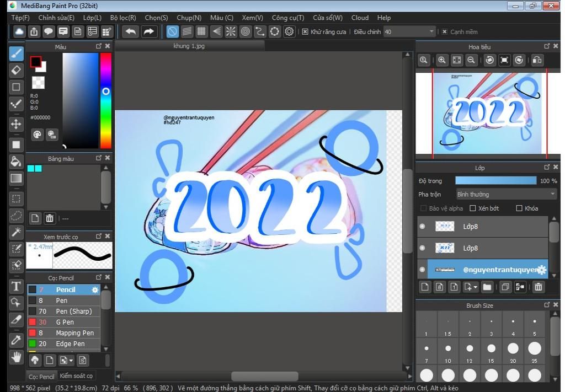Select the Eraser tool
The height and width of the screenshot is (392, 565).
(16, 71)
